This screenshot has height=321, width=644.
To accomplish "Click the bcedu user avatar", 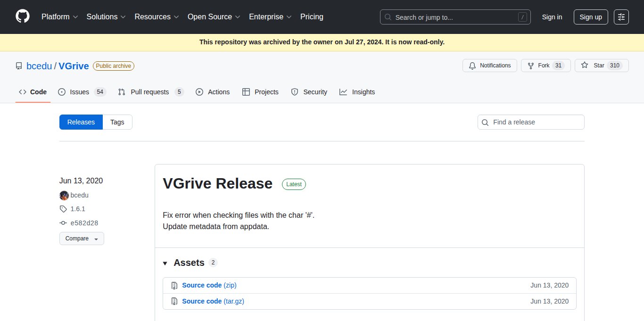I will [64, 195].
